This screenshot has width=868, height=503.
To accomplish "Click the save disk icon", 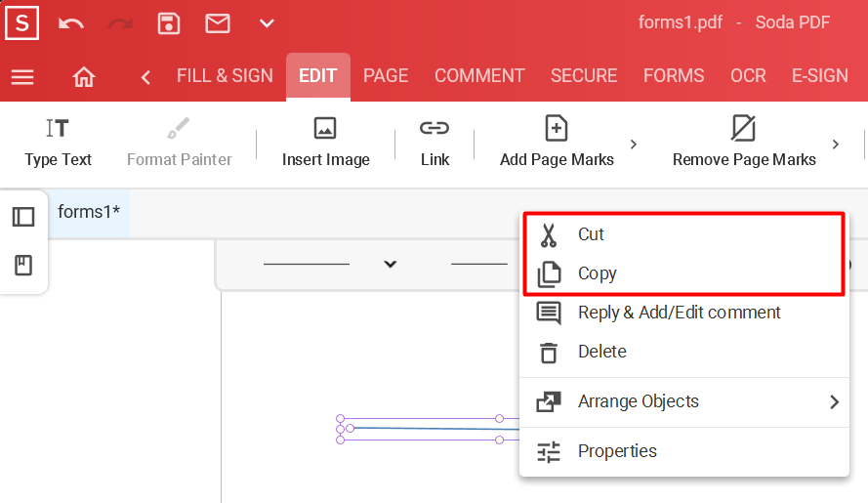I will click(169, 23).
